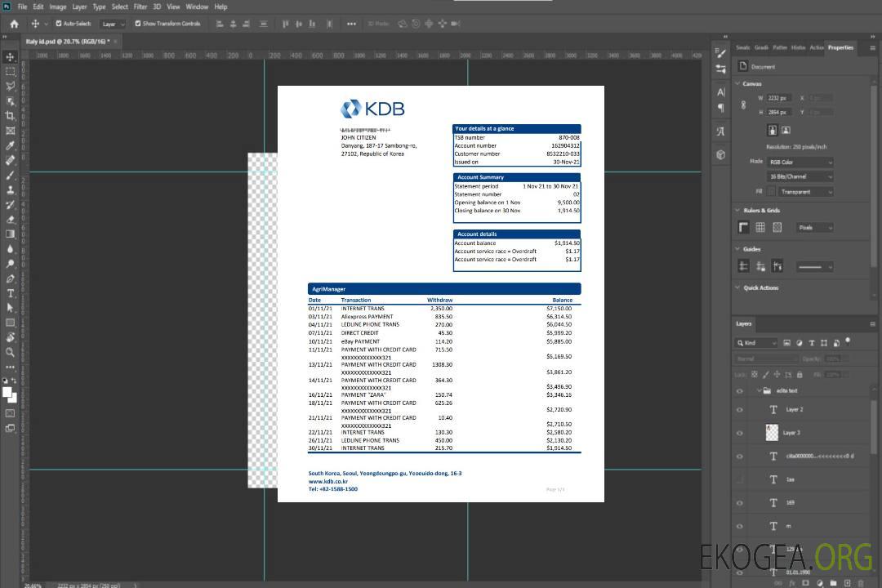
Task: Open the Window menu
Action: coord(197,7)
